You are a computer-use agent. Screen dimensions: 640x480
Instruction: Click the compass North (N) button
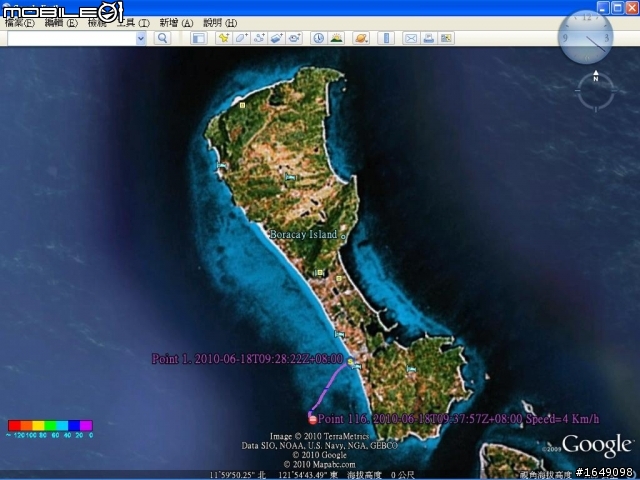596,77
